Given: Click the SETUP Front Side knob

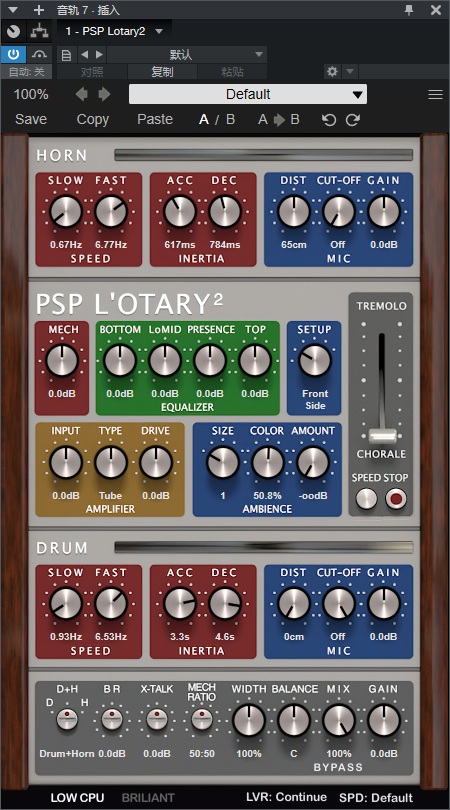Looking at the screenshot, I should coord(315,361).
